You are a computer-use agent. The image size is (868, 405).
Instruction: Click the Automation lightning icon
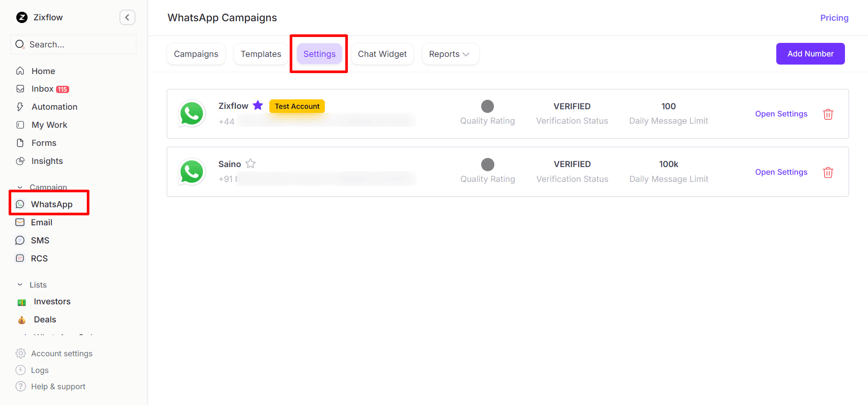coord(20,107)
